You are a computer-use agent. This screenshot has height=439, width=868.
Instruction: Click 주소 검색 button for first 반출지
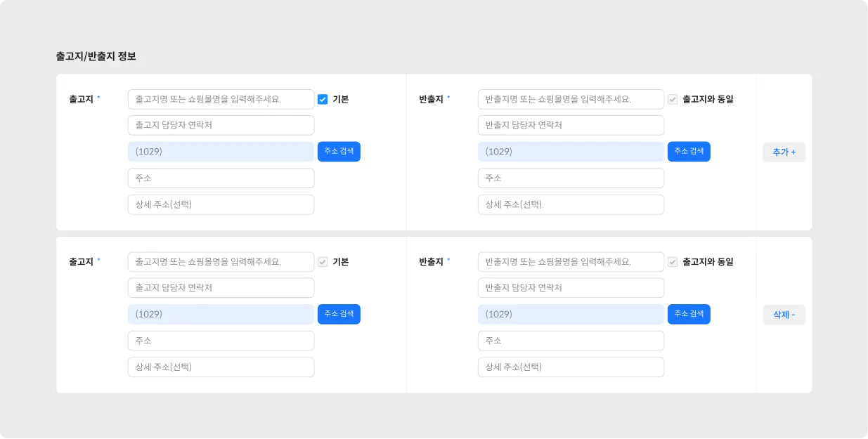tap(689, 152)
